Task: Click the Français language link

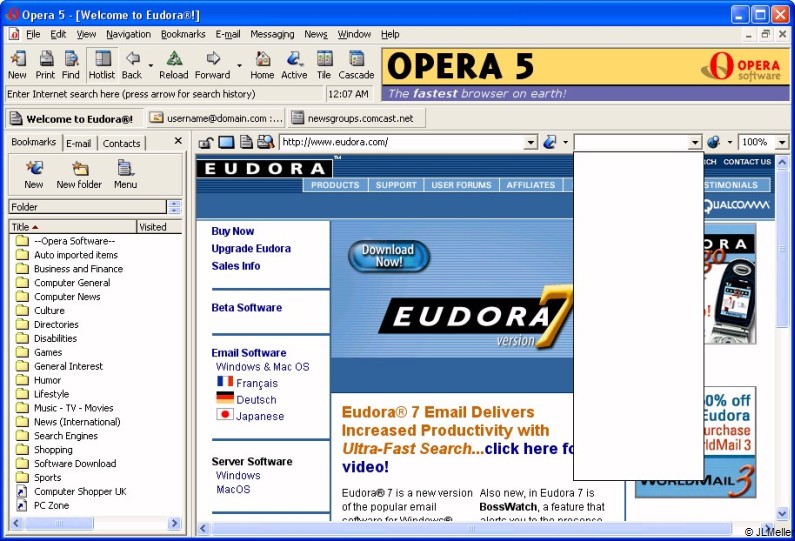Action: [x=257, y=383]
